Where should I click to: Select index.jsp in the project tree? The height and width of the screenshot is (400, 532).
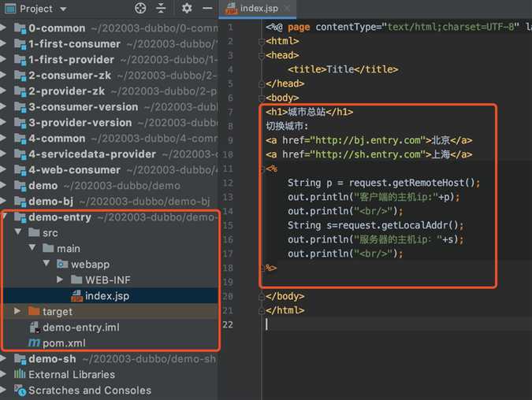pyautogui.click(x=109, y=296)
